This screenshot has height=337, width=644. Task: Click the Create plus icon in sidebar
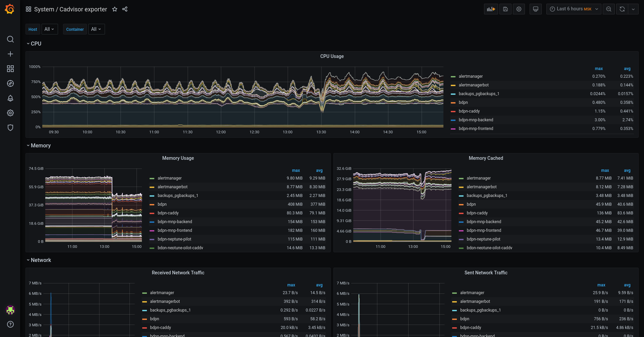coord(10,54)
